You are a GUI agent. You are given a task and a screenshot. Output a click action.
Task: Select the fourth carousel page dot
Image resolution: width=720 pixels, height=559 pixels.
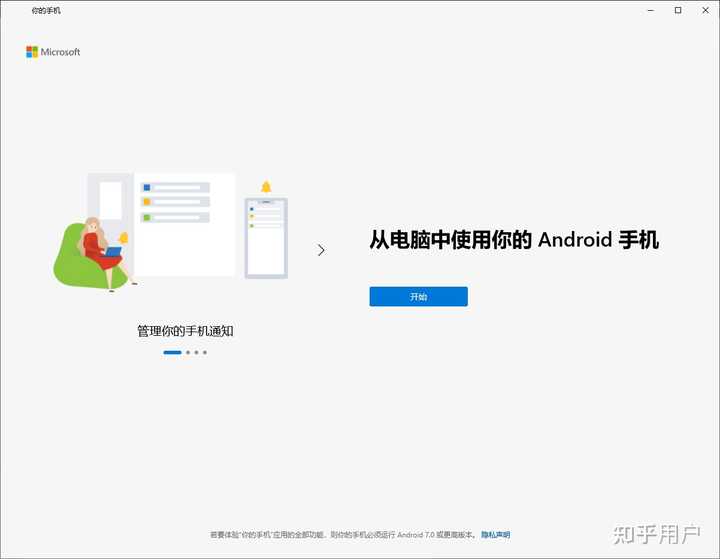pos(205,352)
